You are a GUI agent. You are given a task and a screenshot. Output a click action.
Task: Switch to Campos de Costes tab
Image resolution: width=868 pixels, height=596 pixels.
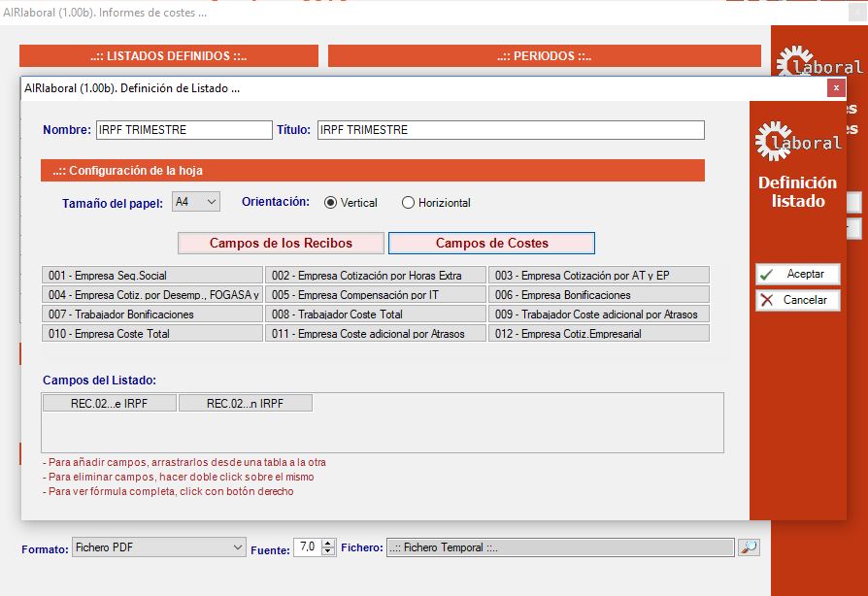click(491, 243)
